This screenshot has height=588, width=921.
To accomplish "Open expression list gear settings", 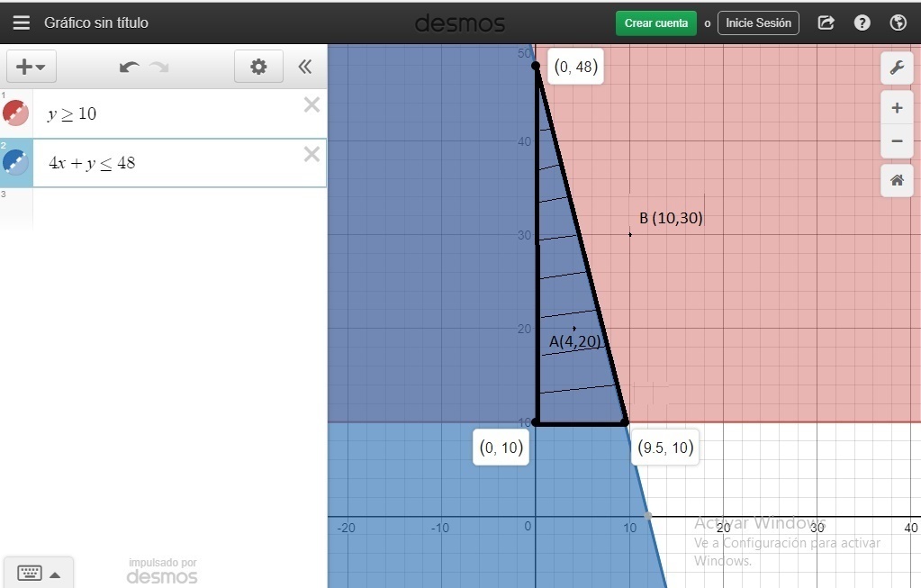I will [258, 67].
